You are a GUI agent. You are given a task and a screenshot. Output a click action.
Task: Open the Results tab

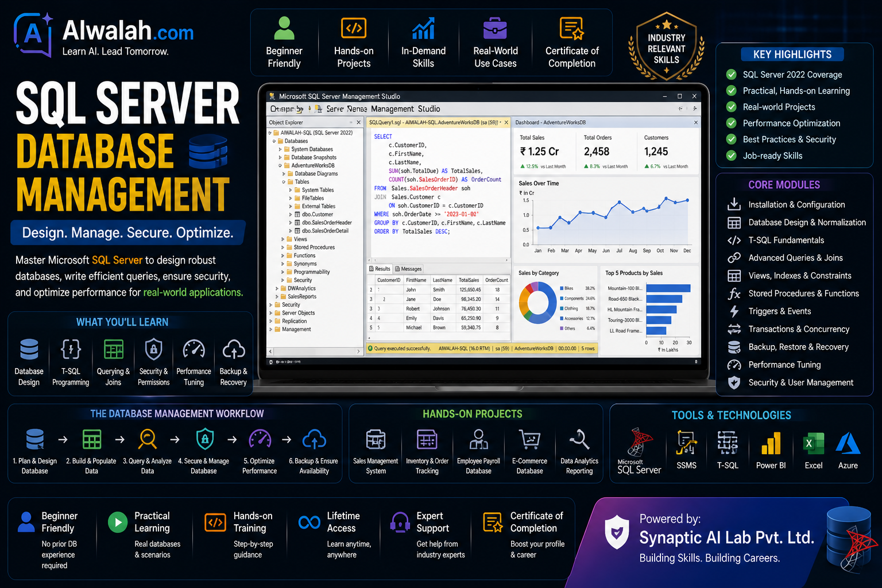380,269
